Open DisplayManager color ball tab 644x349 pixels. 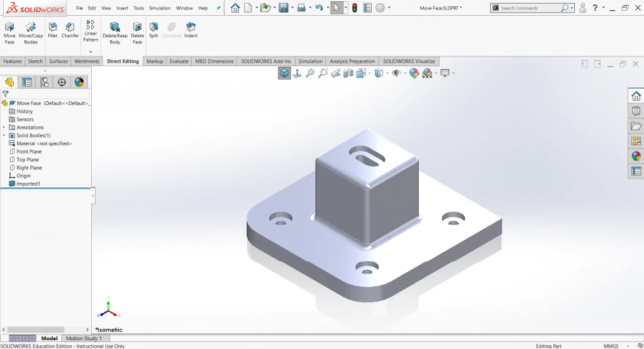(79, 82)
